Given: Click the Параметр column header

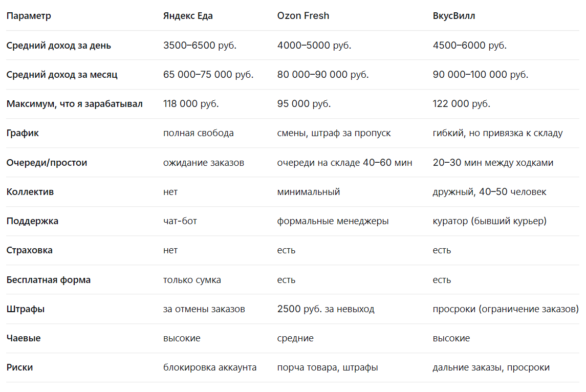Looking at the screenshot, I should 29,16.
